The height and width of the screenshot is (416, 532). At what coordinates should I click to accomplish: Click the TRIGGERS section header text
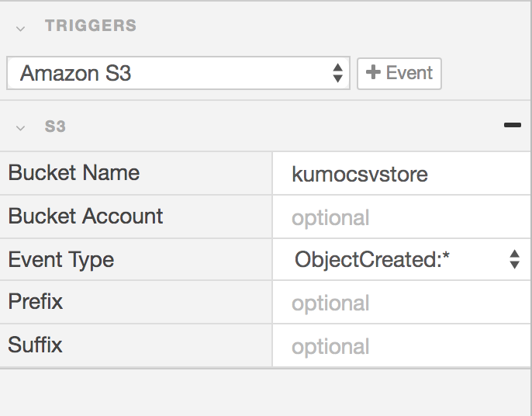pos(90,26)
